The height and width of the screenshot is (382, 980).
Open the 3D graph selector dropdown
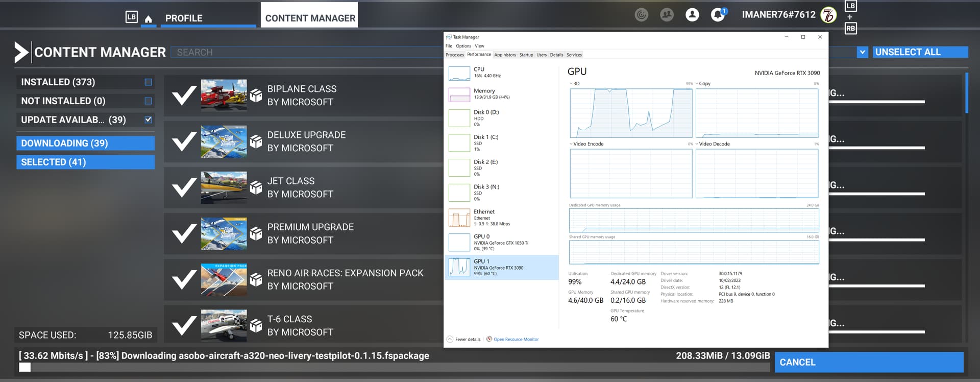pos(571,84)
